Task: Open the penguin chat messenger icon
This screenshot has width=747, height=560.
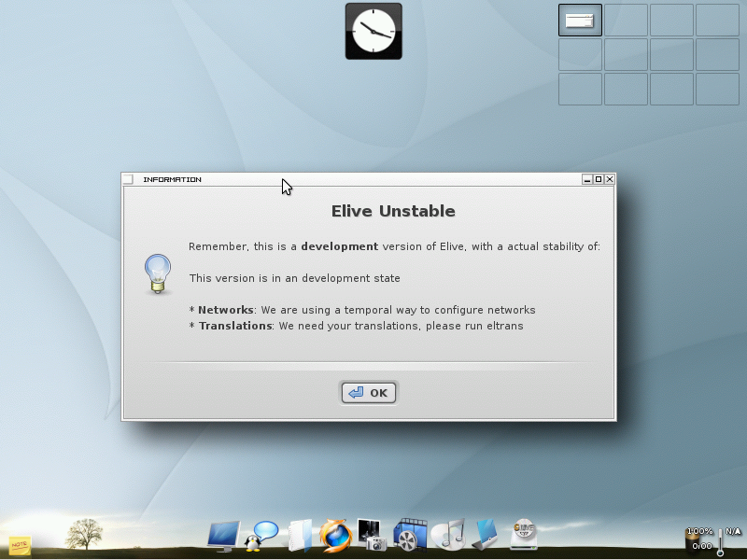Action: tap(261, 536)
